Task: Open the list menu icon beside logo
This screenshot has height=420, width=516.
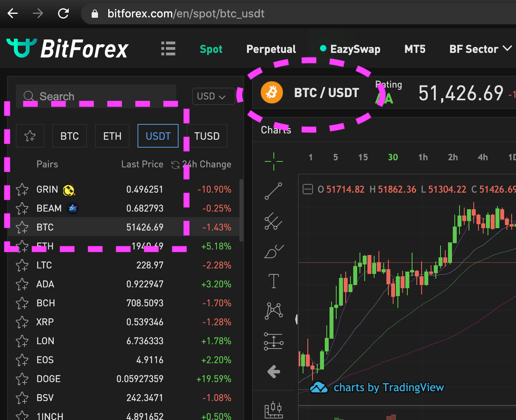Action: tap(168, 49)
